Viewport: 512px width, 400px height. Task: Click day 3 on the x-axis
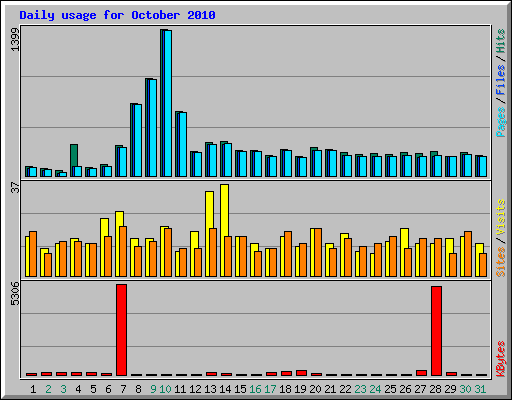coord(63,389)
